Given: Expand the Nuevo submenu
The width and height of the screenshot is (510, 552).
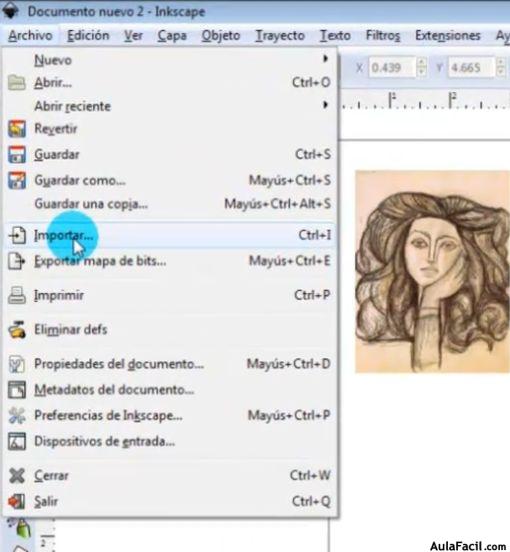Looking at the screenshot, I should (170, 60).
